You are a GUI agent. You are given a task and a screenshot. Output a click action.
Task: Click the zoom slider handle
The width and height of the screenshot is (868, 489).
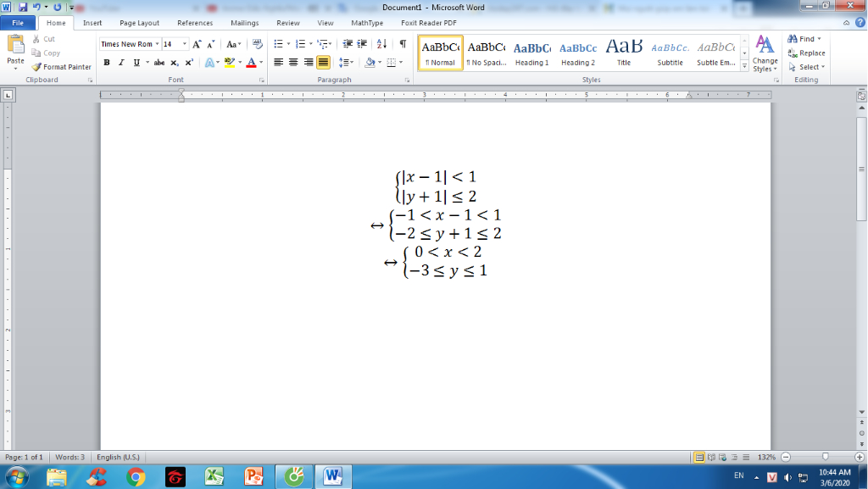(x=826, y=457)
